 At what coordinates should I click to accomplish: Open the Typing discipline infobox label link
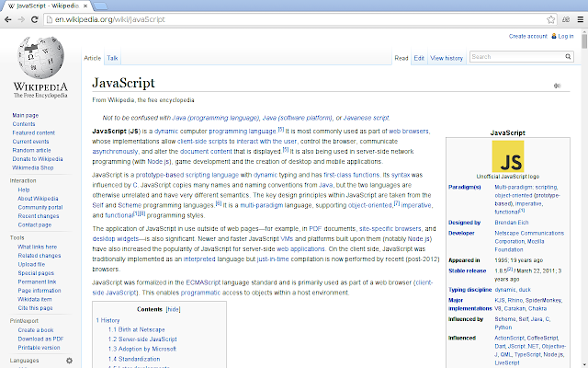[x=469, y=290]
